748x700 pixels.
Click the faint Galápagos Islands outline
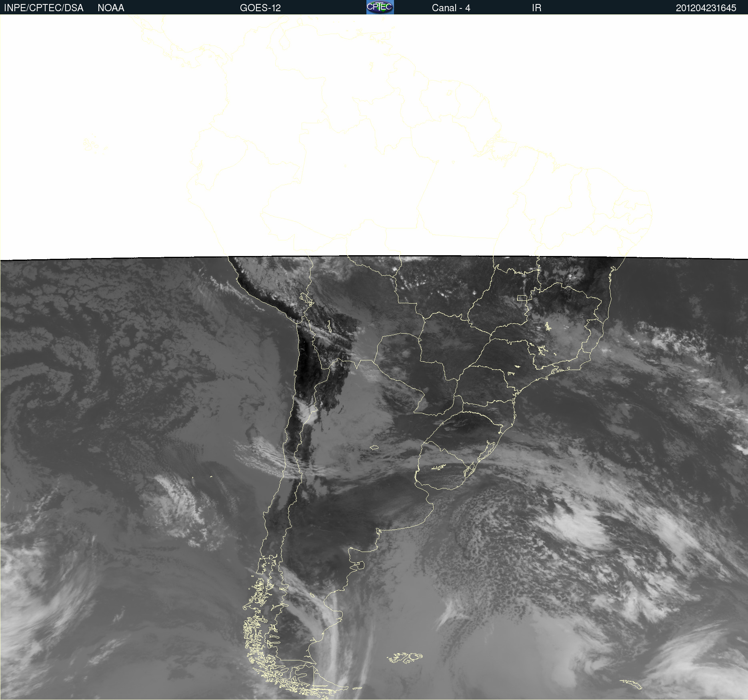[x=94, y=144]
